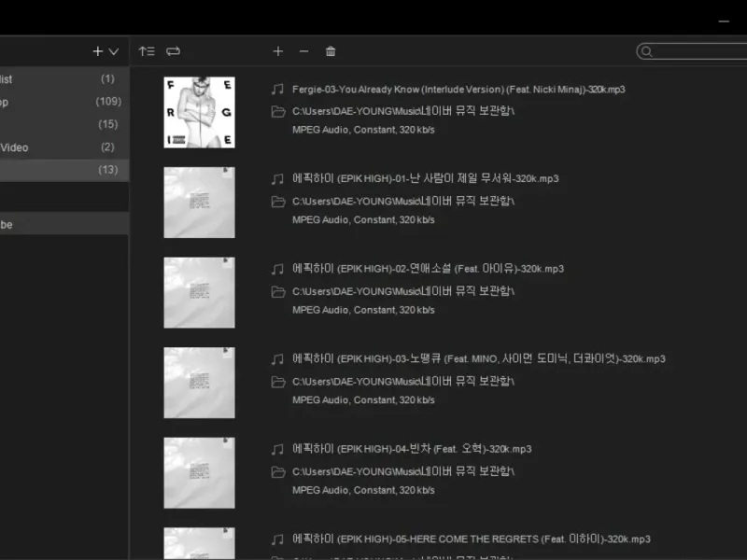Select the "(EPIK HIGH)-04-" track featuring 오혁
Viewport: 747px width, 560px height.
[x=412, y=449]
